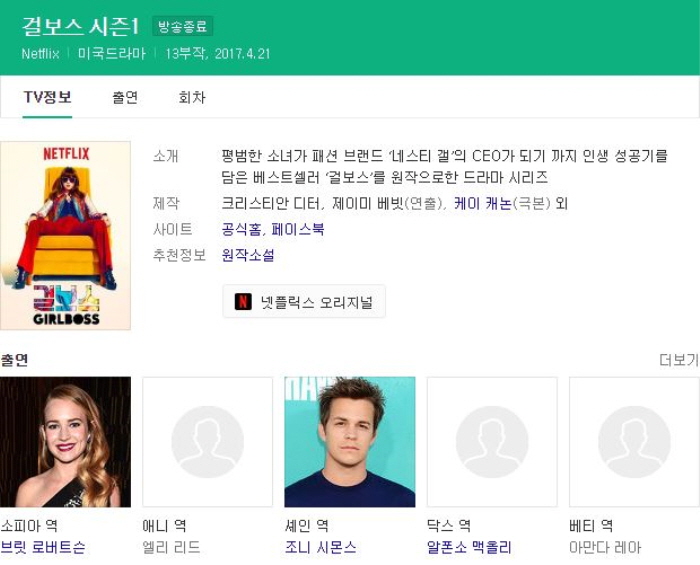This screenshot has height=565, width=700.
Task: Open 케이 캐논 writer link
Action: coord(483,204)
